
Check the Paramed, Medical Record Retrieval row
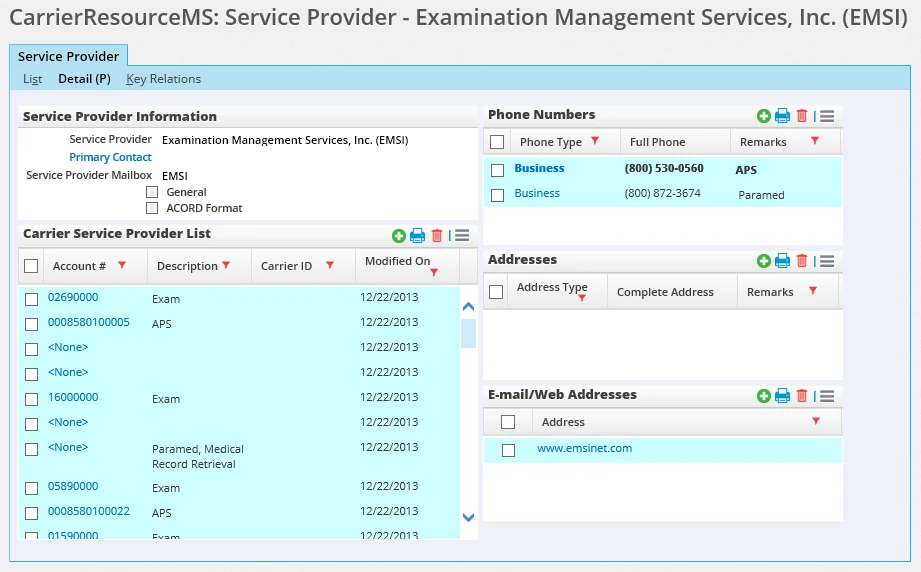tap(32, 449)
